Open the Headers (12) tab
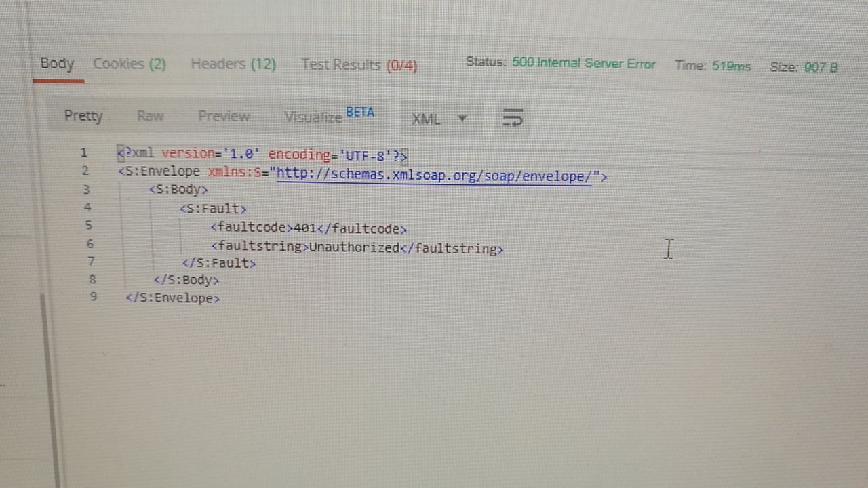Viewport: 868px width, 488px height. click(x=233, y=64)
